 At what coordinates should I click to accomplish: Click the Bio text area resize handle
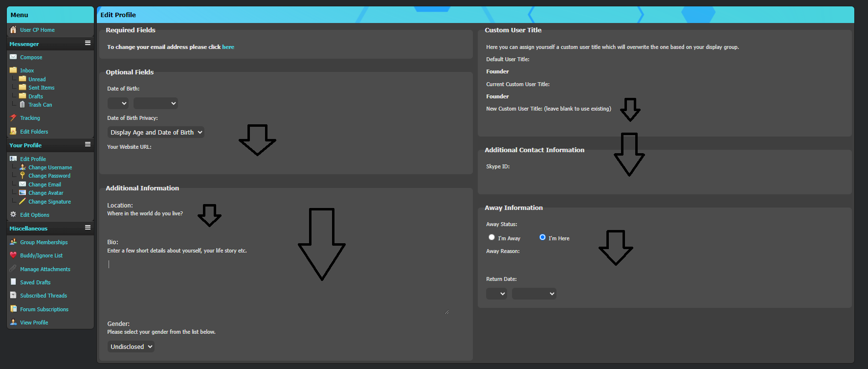447,312
